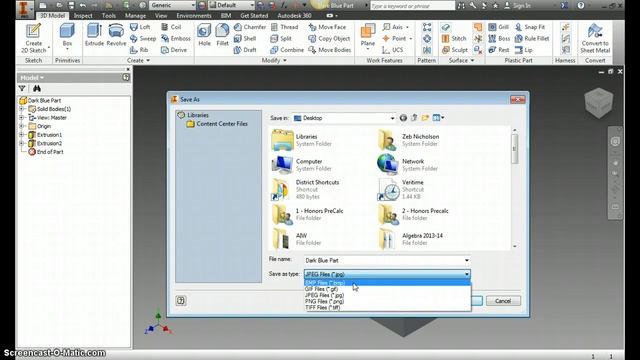Activate the Revolve tool

click(x=116, y=35)
